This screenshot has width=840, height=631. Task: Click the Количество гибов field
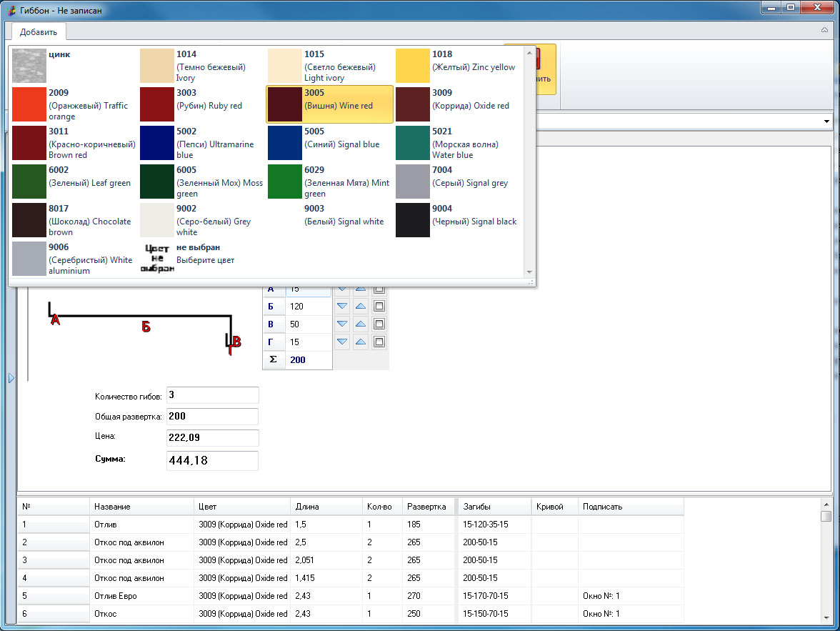213,395
